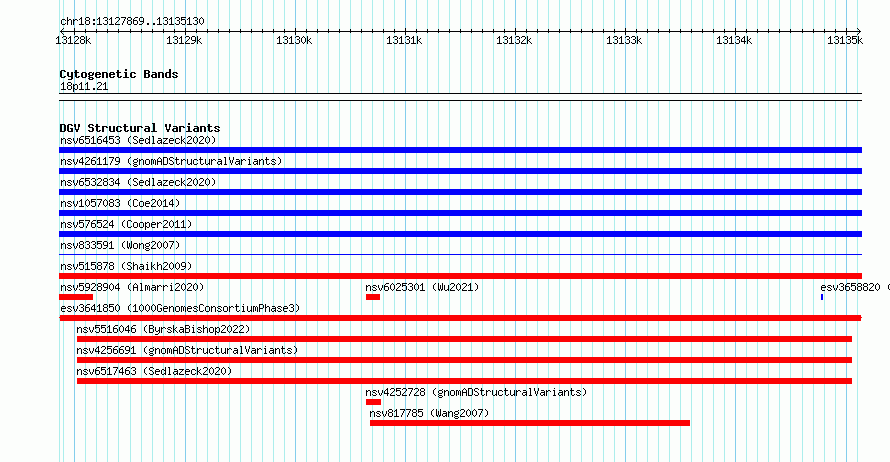Select the 18p11.21 band label
This screenshot has width=890, height=462.
click(x=84, y=87)
